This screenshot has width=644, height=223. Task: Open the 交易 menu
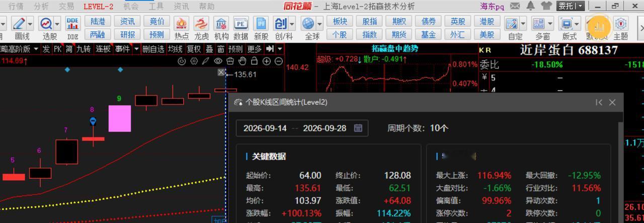[66, 6]
